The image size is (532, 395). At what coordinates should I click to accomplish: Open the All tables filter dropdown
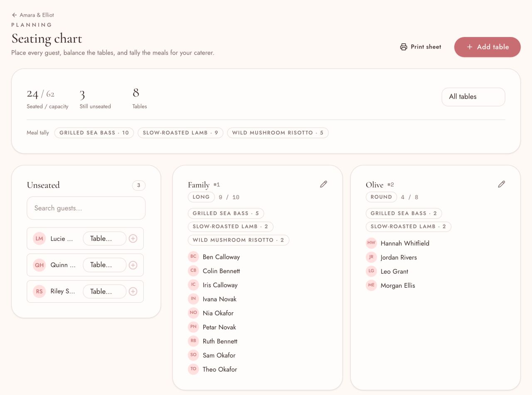[x=473, y=97]
